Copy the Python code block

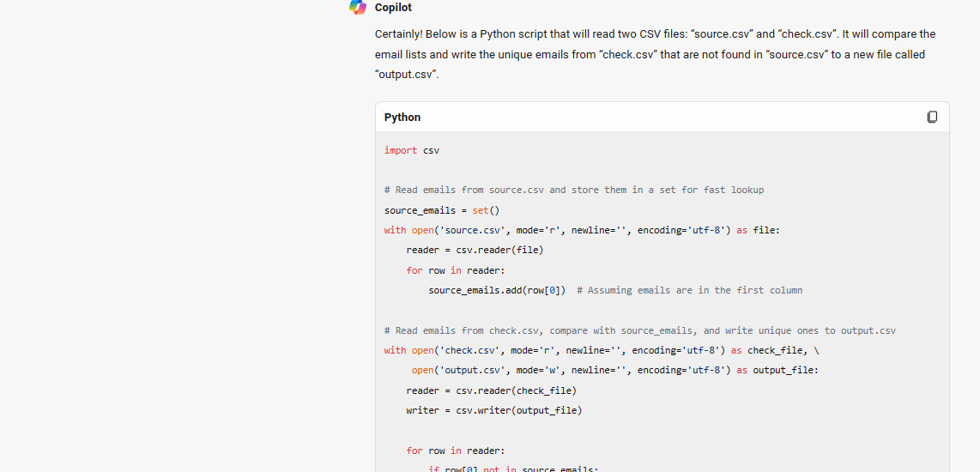pos(932,117)
